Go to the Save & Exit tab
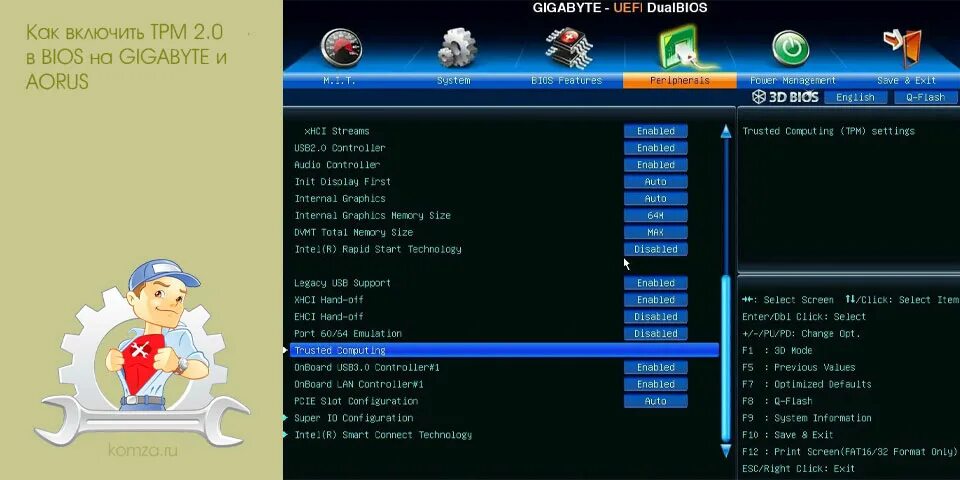This screenshot has width=960, height=480. 906,80
